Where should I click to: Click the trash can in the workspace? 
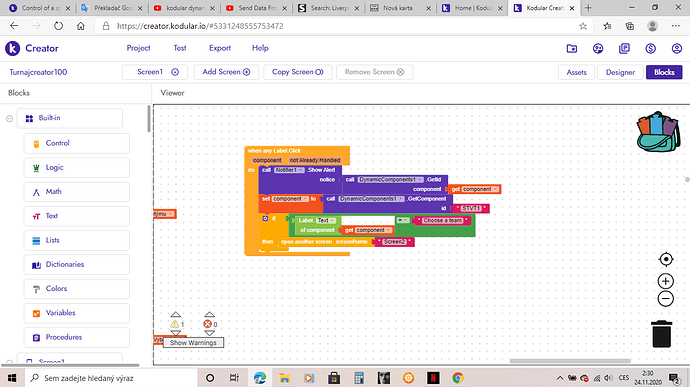coord(661,334)
